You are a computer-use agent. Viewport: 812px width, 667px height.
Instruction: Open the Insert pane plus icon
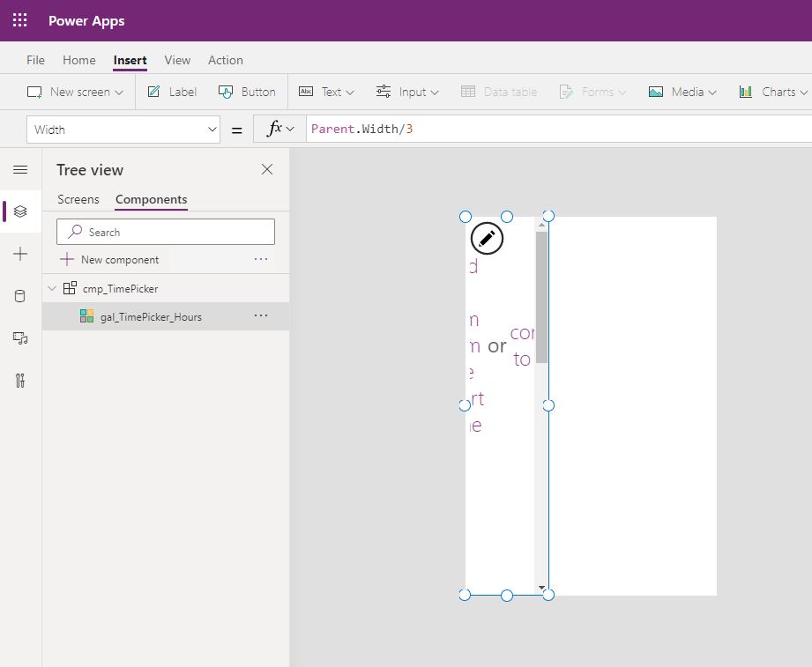(20, 254)
